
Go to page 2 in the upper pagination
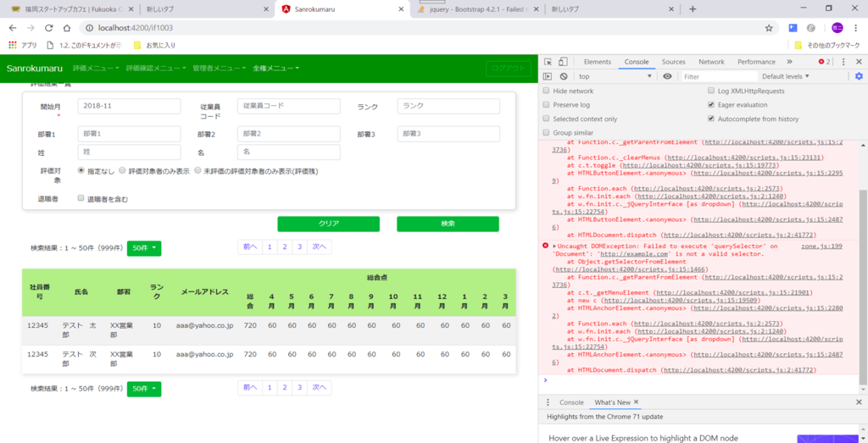(285, 247)
